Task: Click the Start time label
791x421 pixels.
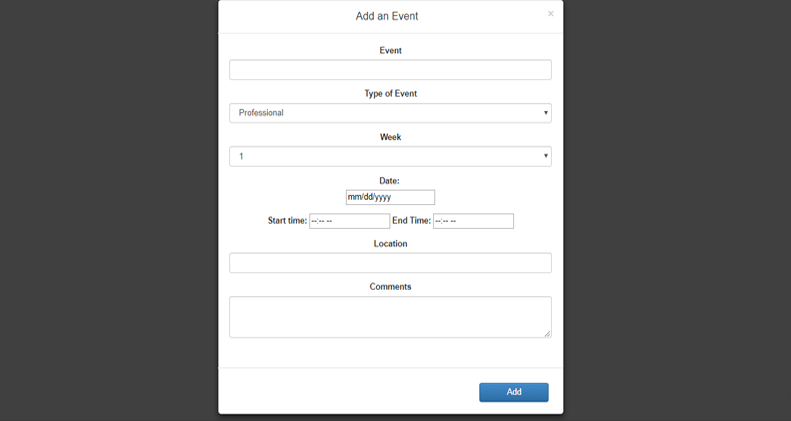Action: click(287, 220)
